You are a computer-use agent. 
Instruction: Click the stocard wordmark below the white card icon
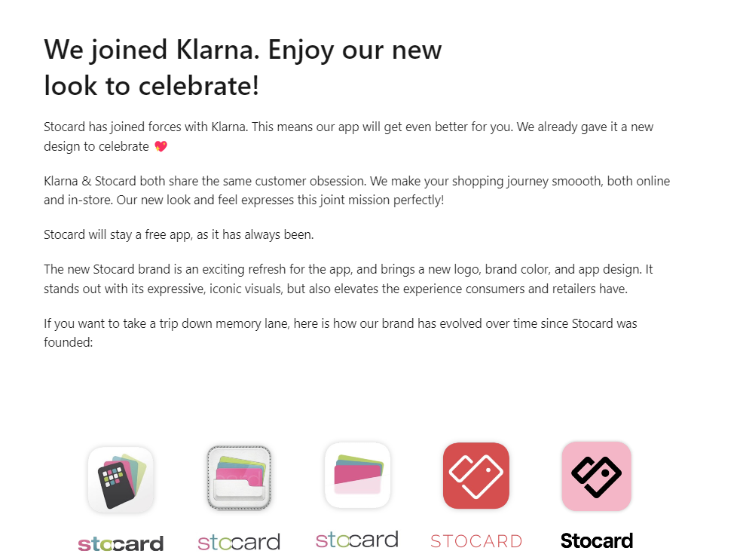(x=357, y=539)
